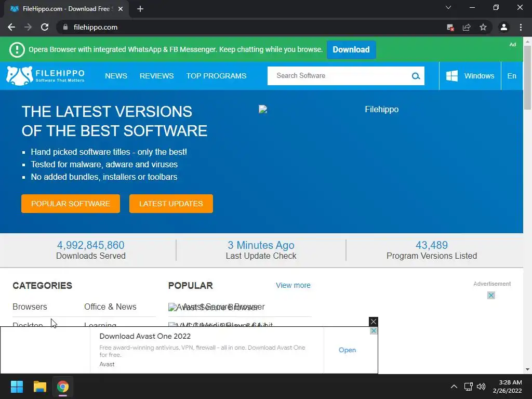
Task: Reload the FileHippo page
Action: tap(45, 27)
